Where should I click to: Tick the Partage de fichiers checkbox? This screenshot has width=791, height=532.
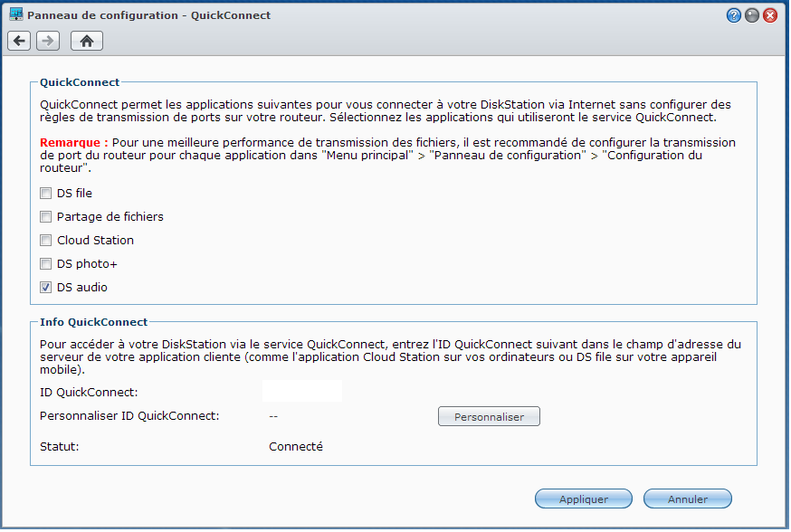pyautogui.click(x=46, y=217)
